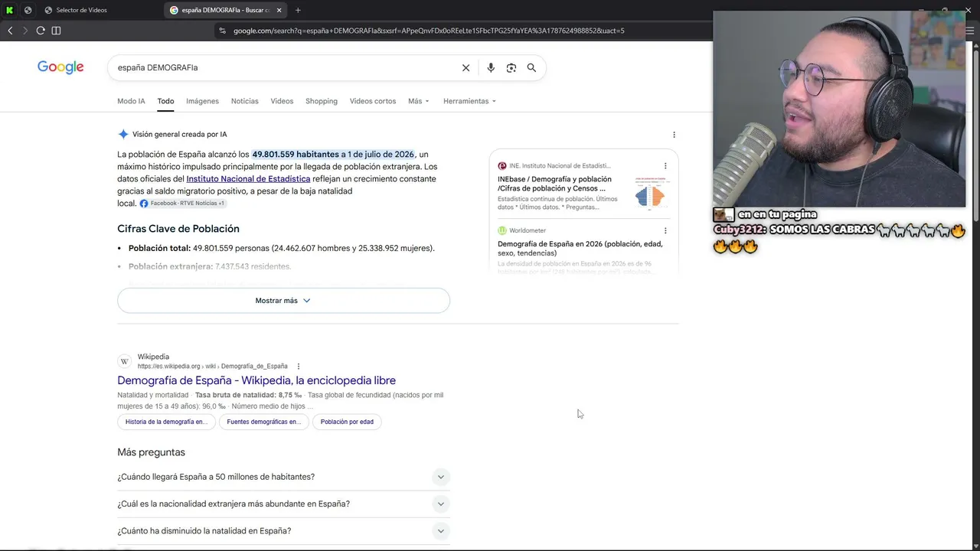
Task: View the INE population pyramid thumbnail
Action: [x=652, y=193]
